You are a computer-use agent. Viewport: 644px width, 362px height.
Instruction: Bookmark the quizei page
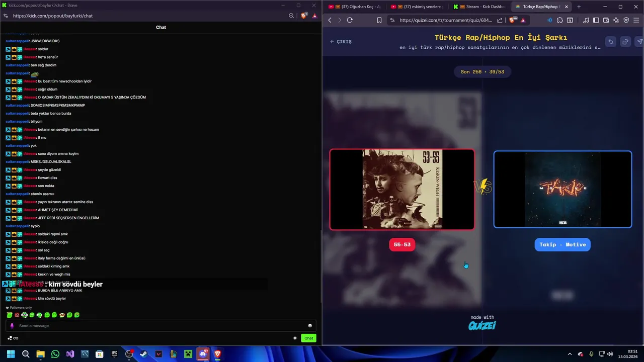click(x=379, y=20)
